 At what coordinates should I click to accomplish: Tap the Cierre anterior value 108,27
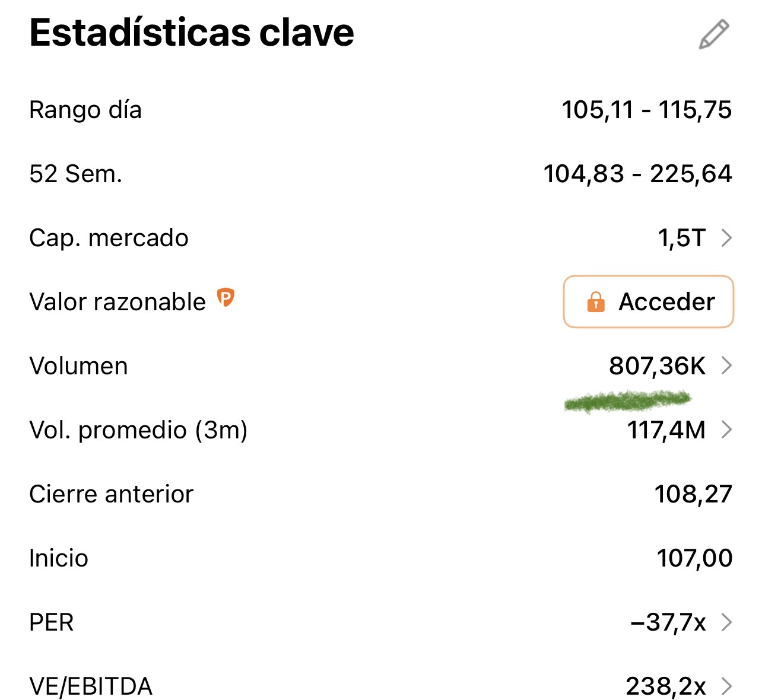pyautogui.click(x=694, y=494)
